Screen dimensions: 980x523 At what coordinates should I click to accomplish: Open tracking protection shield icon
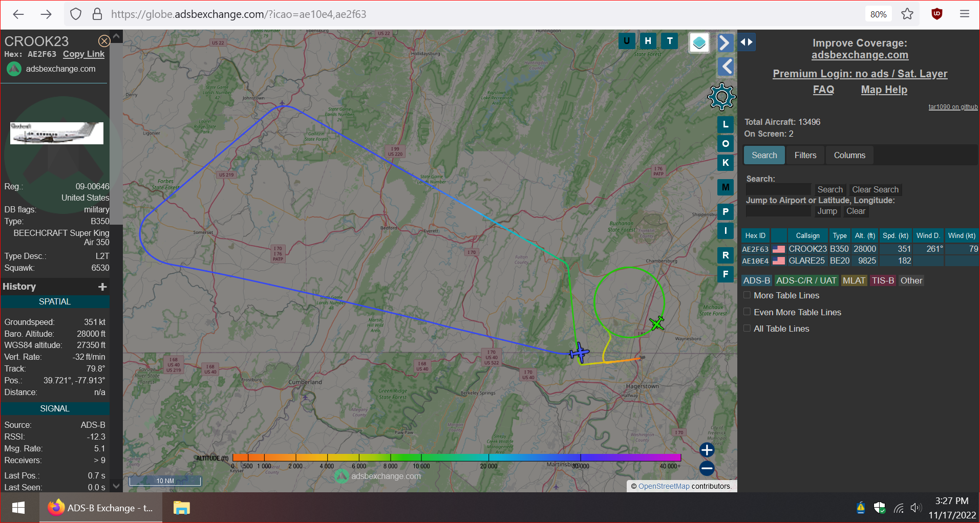pos(76,14)
